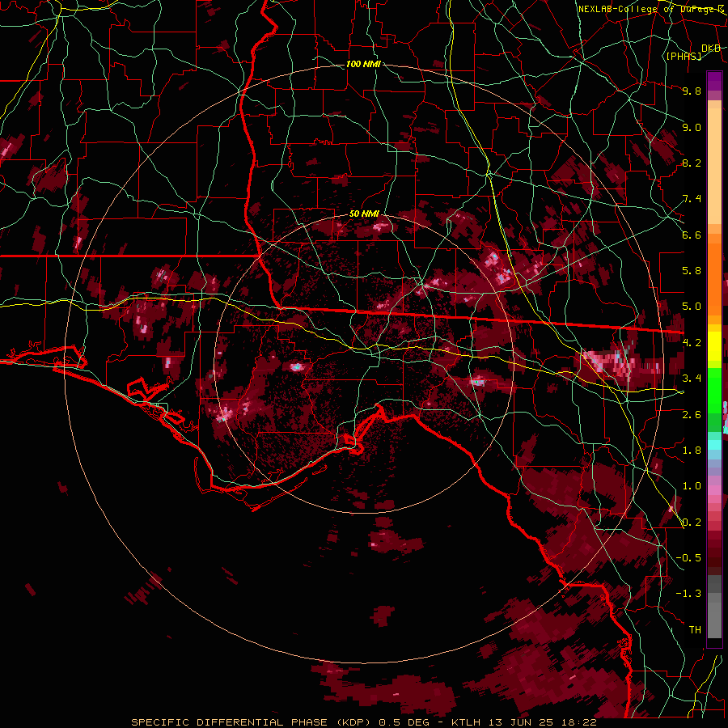Image resolution: width=728 pixels, height=728 pixels.
Task: Click the 0.2 value on the scale
Action: 692,523
